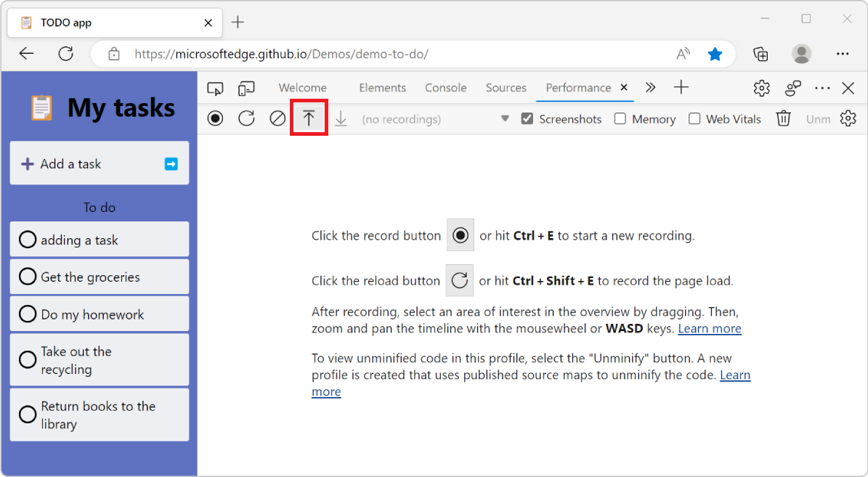Click the favorites star icon
This screenshot has height=477, width=868.
715,54
